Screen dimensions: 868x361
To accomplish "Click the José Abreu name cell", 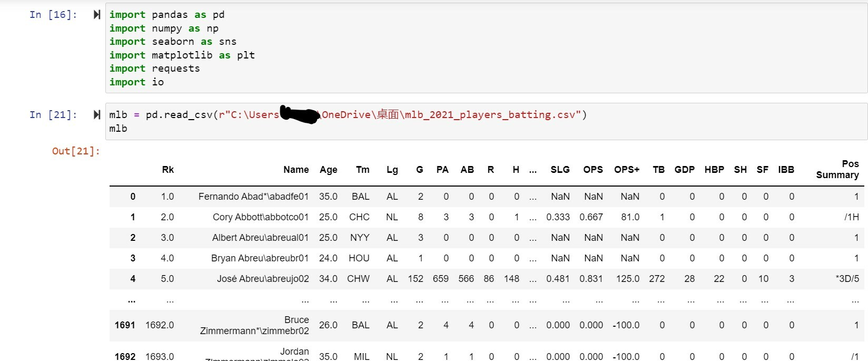I will [263, 279].
